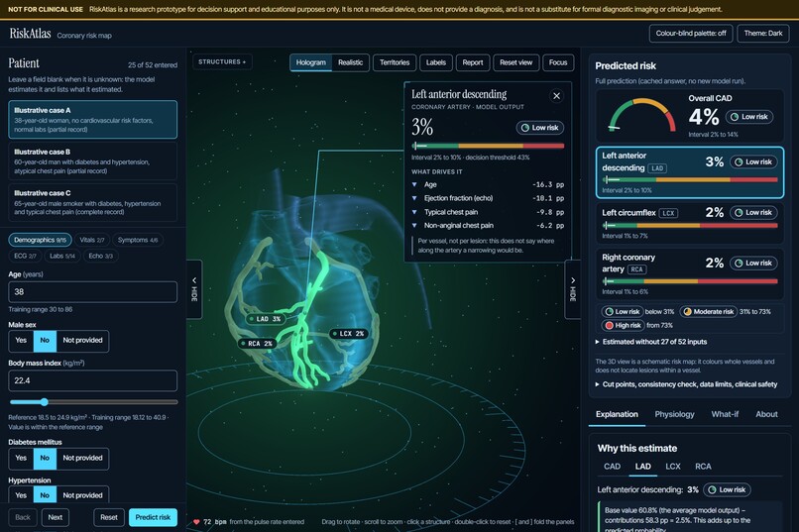This screenshot has width=799, height=532.
Task: Collapse the left Patient panel via HIDE chevron
Action: click(x=194, y=289)
